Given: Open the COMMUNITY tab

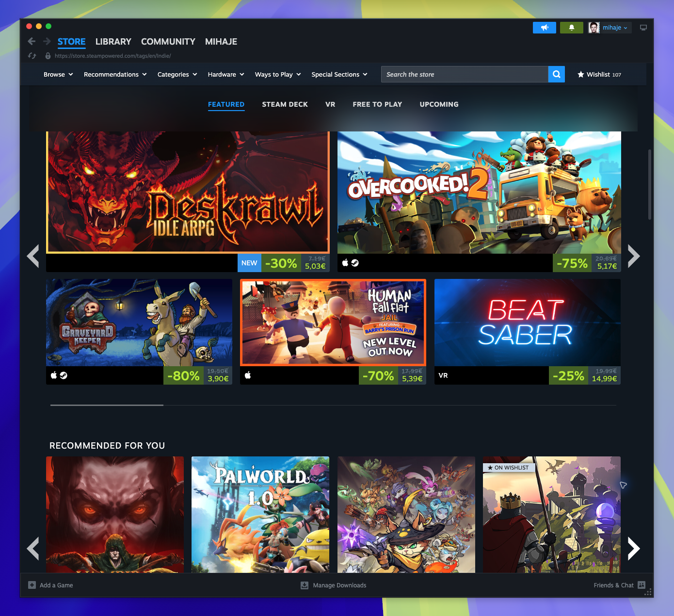Looking at the screenshot, I should 168,42.
